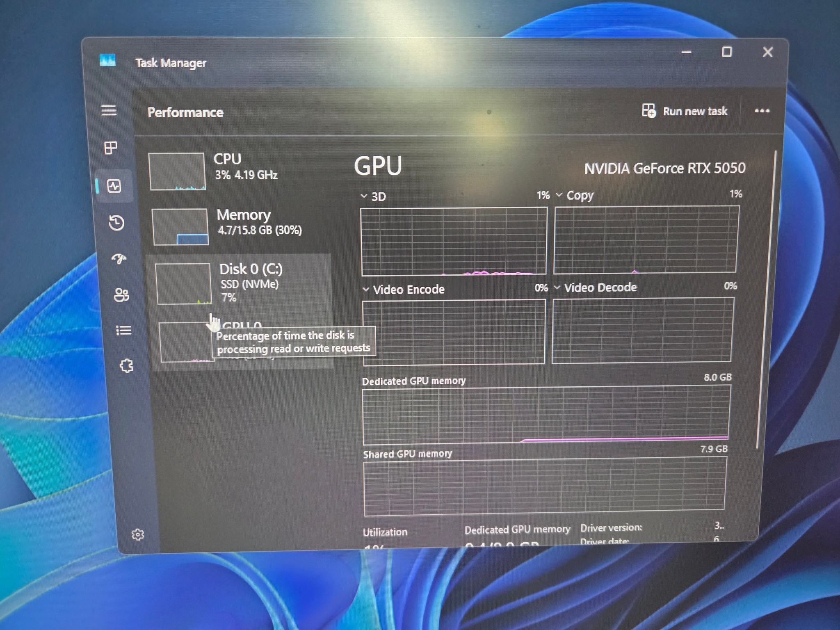Collapse the Video Encode graph
This screenshot has height=630, width=840.
coord(366,289)
